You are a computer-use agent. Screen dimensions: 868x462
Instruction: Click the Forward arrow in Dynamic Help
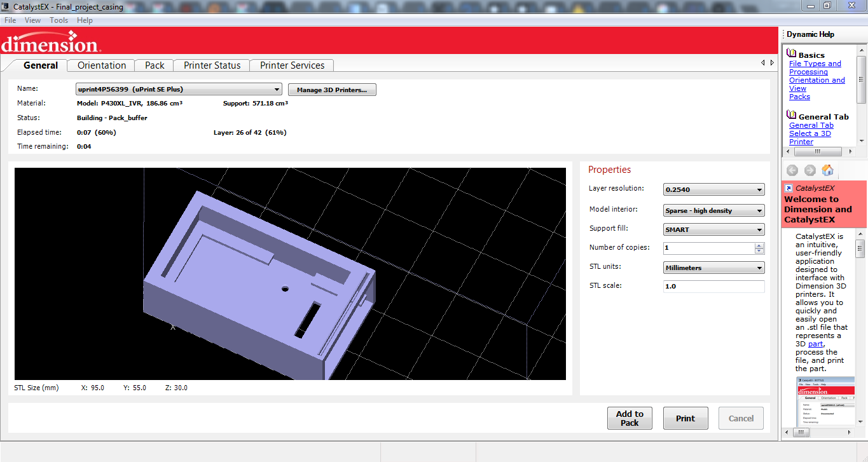pyautogui.click(x=810, y=170)
